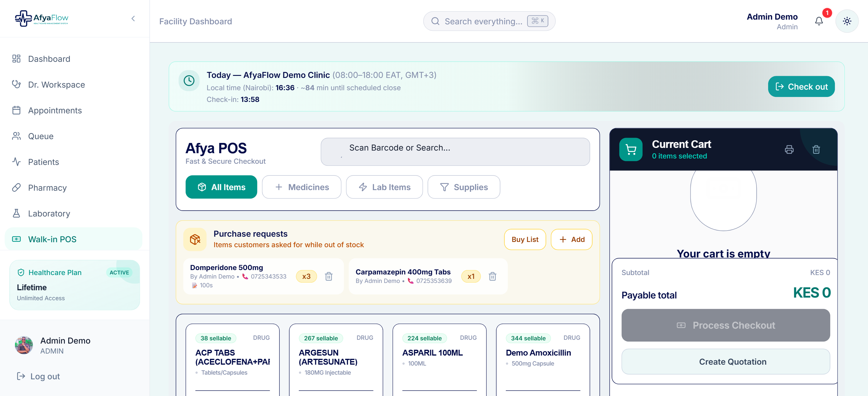Select Walk-in POS in the sidebar
The image size is (868, 396).
(x=74, y=239)
